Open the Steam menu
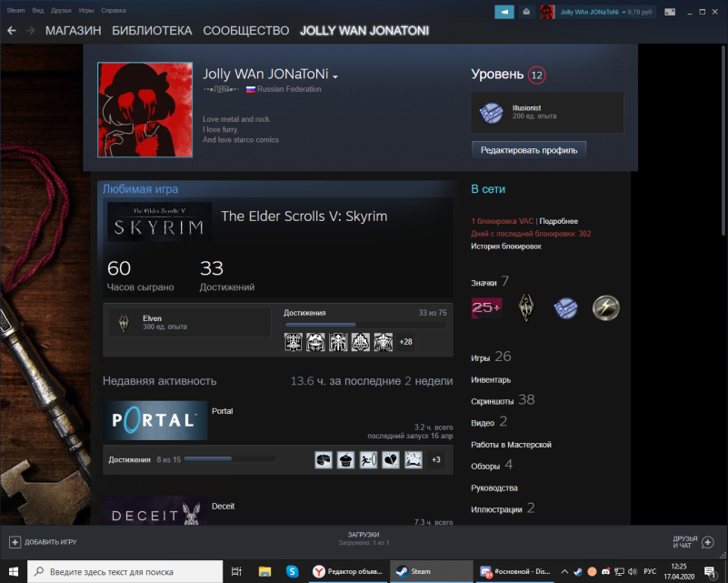The height and width of the screenshot is (583, 728). [15, 10]
